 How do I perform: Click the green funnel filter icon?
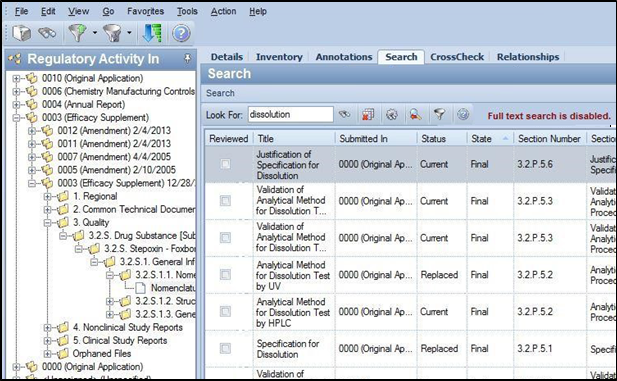(78, 33)
